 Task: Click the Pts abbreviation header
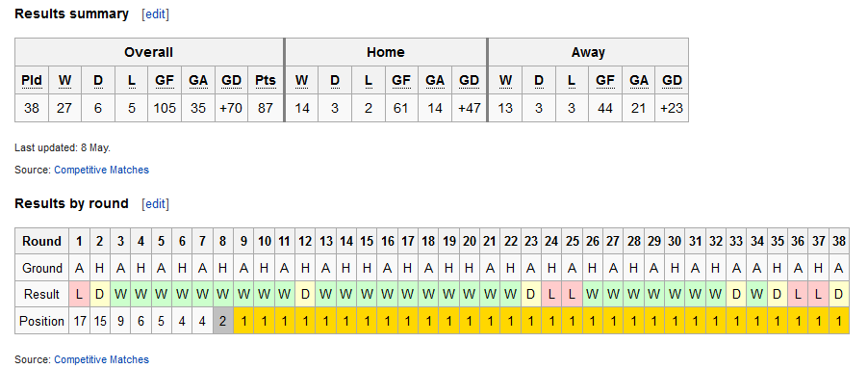pyautogui.click(x=266, y=80)
